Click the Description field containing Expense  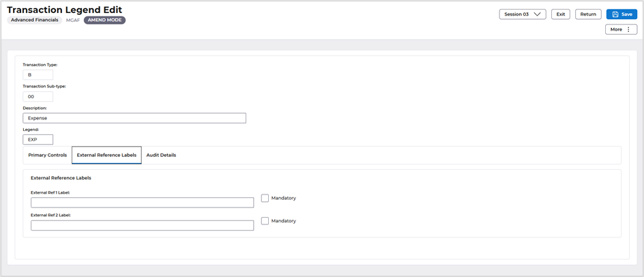click(x=134, y=118)
